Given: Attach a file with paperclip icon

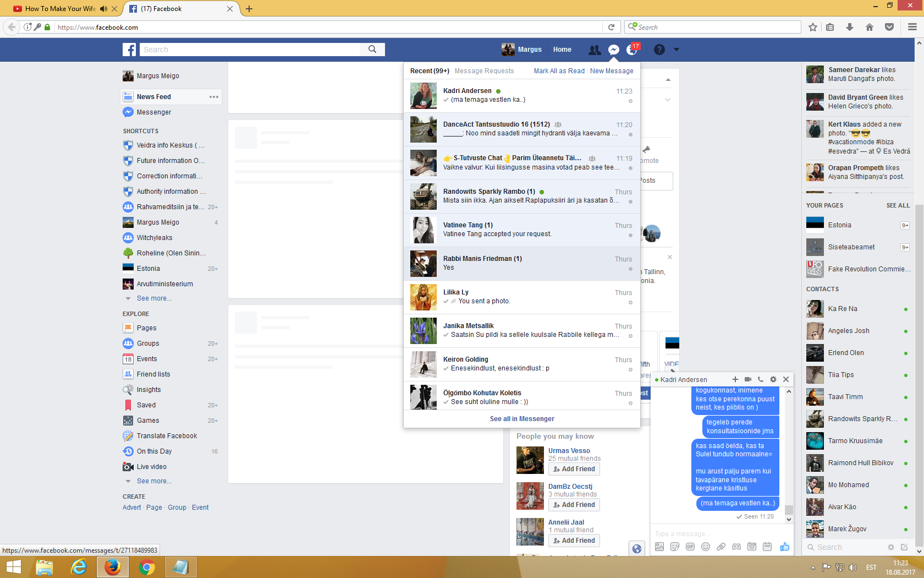Looking at the screenshot, I should (x=721, y=547).
